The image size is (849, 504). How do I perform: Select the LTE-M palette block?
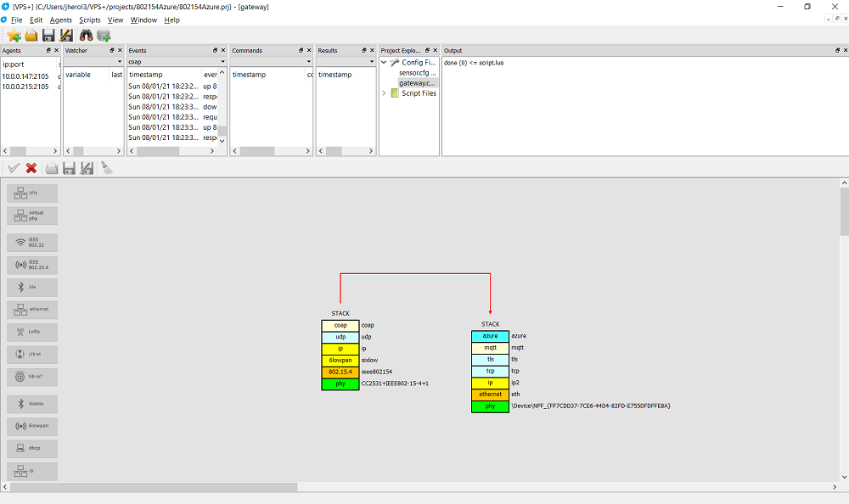(x=33, y=353)
